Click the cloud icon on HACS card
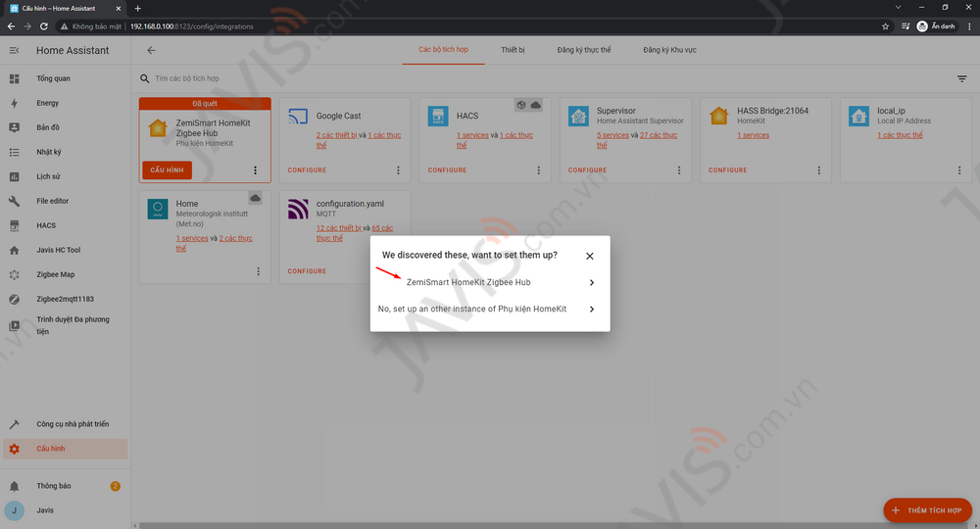This screenshot has height=529, width=980. click(536, 106)
